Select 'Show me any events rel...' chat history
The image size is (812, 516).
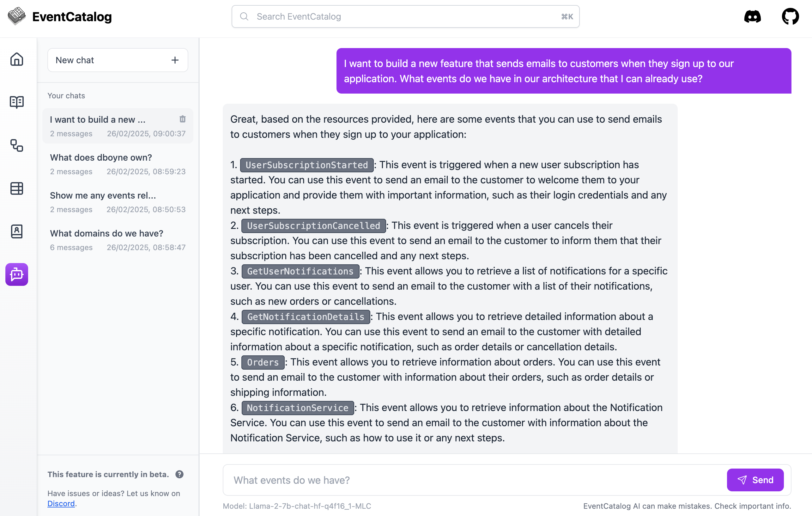click(117, 201)
